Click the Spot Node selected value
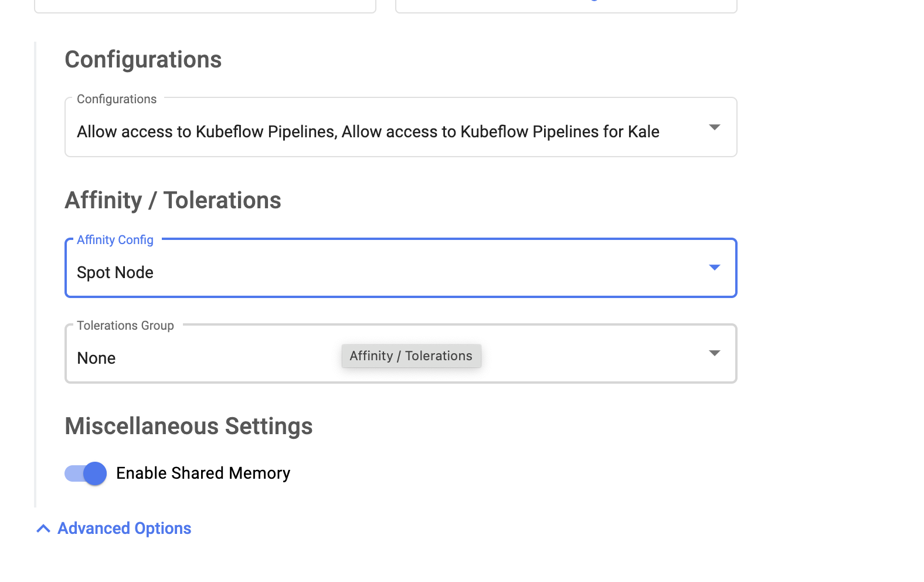The height and width of the screenshot is (582, 924). pos(116,273)
